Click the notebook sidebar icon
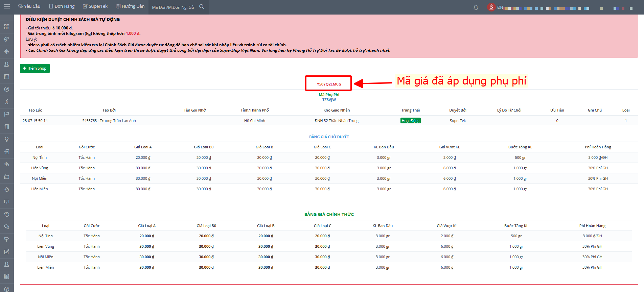This screenshot has width=644, height=292. [7, 127]
